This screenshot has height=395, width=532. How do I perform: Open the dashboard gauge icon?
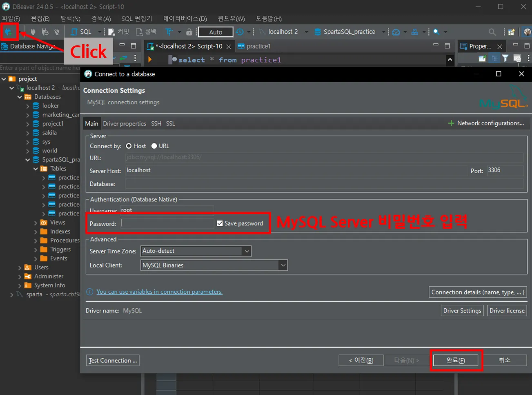(x=396, y=32)
